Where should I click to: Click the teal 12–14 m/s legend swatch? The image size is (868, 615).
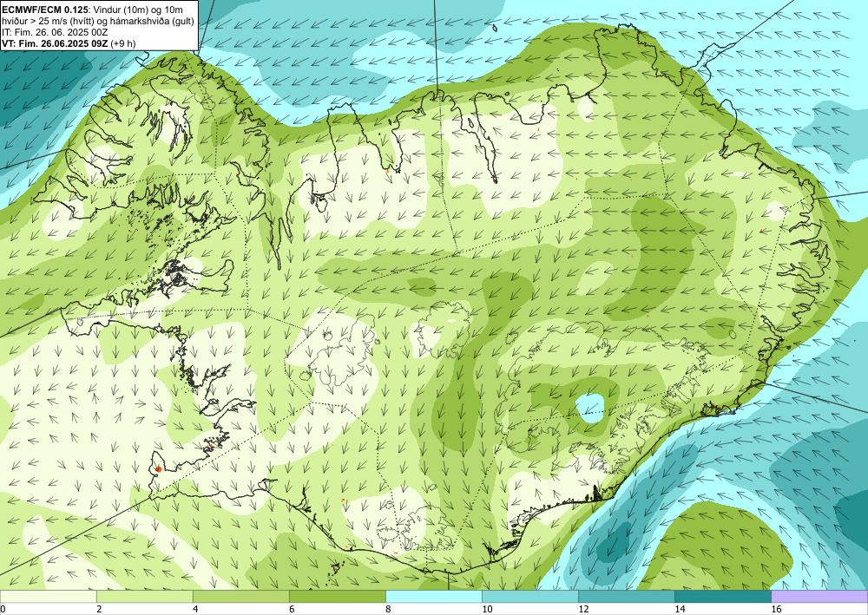(x=627, y=596)
